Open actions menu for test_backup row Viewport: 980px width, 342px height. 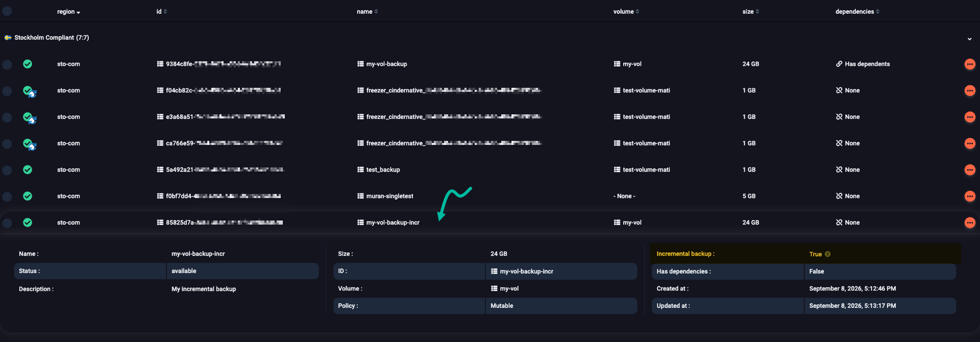click(970, 170)
